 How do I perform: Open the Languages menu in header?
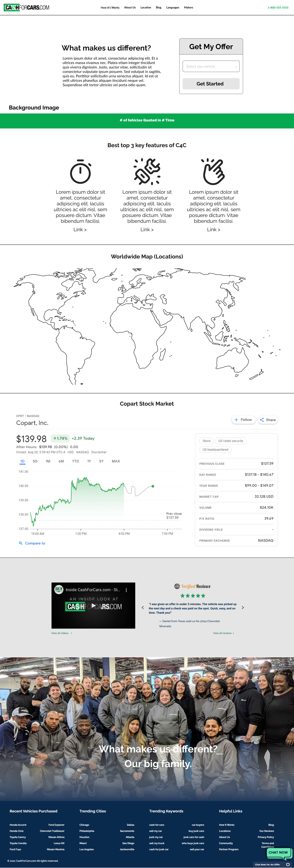pyautogui.click(x=173, y=7)
